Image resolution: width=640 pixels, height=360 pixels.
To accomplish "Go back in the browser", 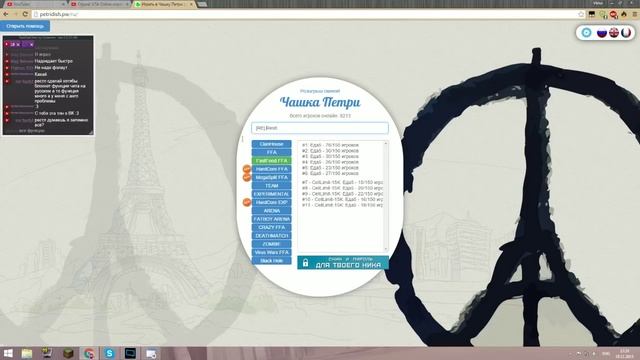I will [x=6, y=14].
